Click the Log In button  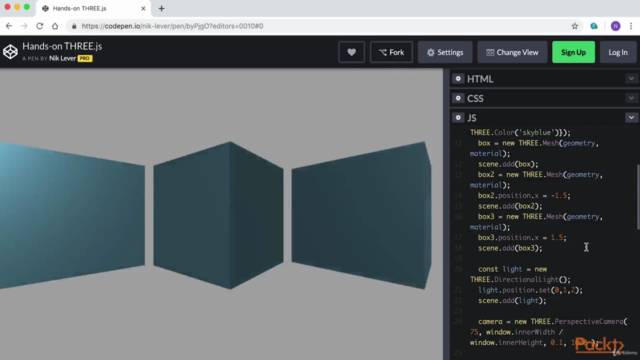tap(618, 52)
